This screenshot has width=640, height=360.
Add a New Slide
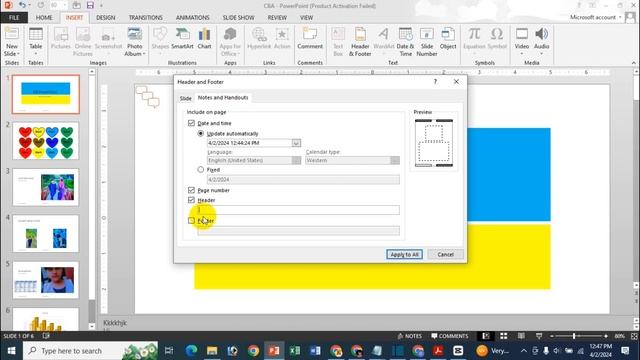click(x=11, y=42)
